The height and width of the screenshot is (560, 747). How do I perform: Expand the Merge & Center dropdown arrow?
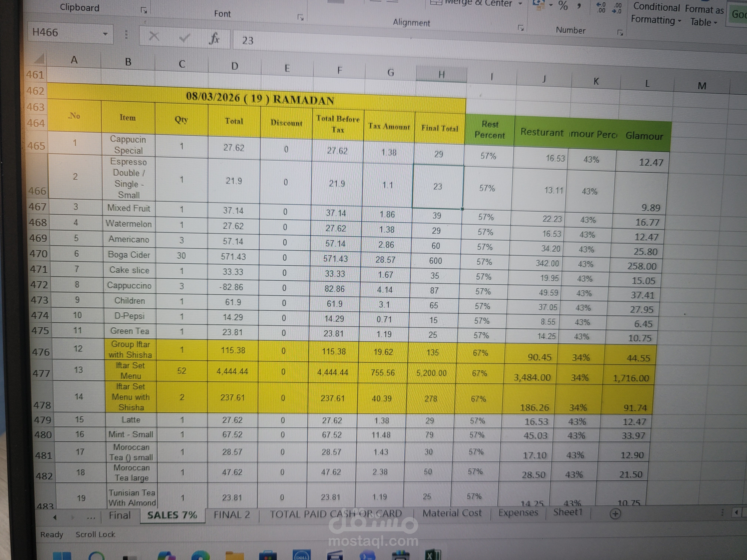click(x=520, y=3)
